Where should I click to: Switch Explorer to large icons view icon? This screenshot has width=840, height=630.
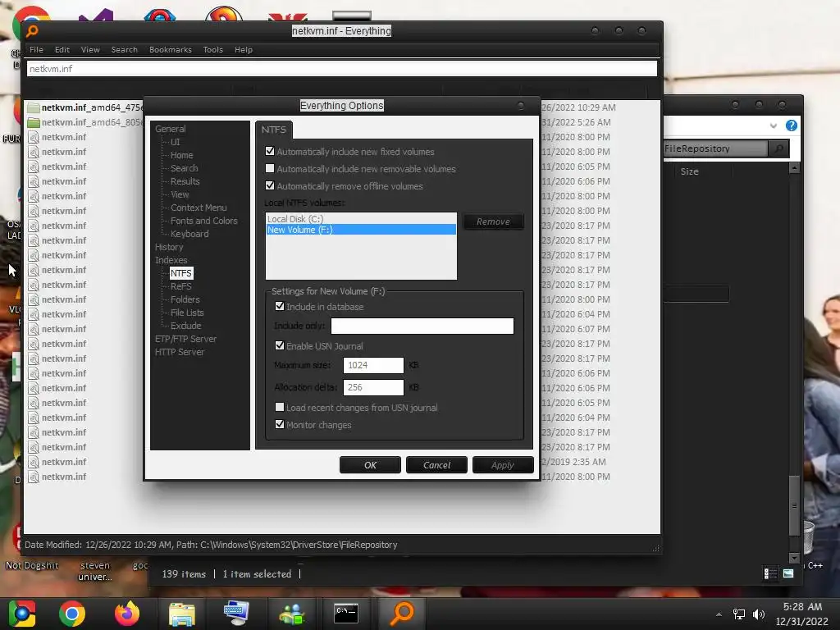(x=788, y=573)
